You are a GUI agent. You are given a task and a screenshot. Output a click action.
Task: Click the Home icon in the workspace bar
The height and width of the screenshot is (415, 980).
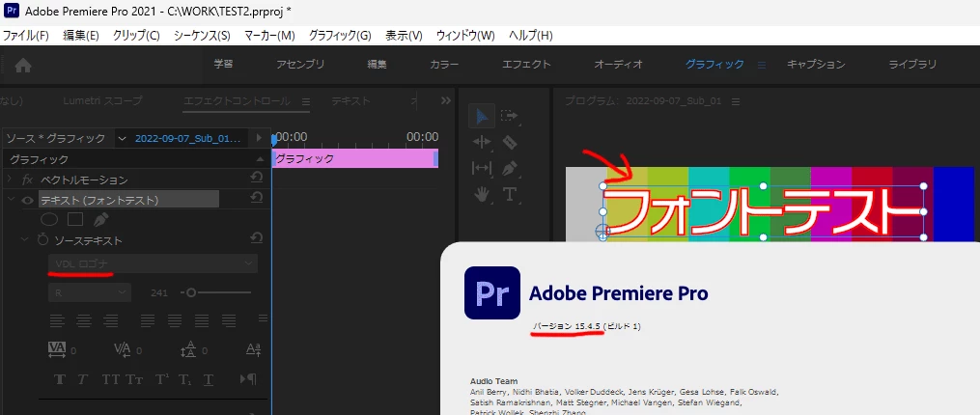[23, 65]
